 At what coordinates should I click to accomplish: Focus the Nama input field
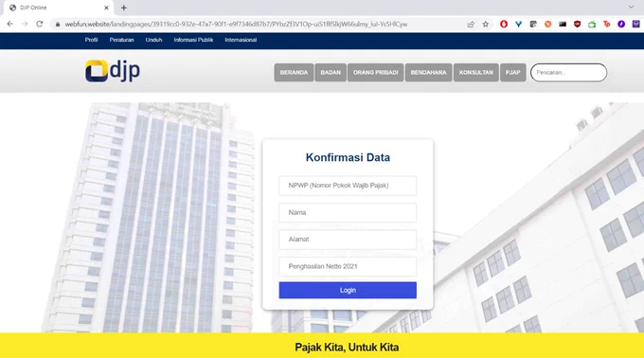click(x=348, y=213)
